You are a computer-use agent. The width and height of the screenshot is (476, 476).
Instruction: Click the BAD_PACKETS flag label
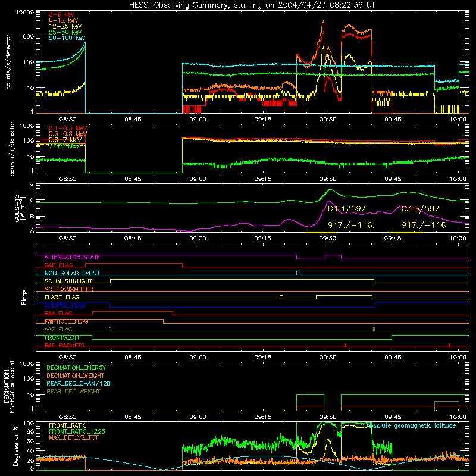tap(65, 346)
